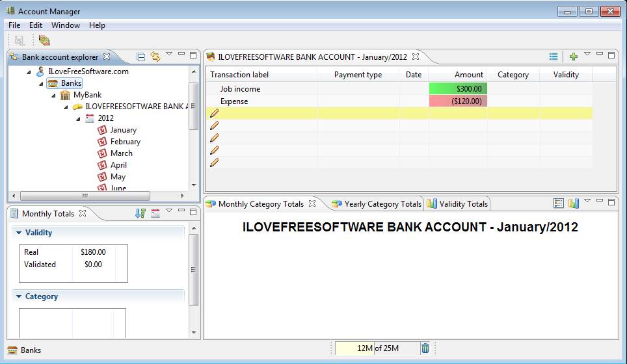Viewport: 627px width, 364px height.
Task: Sort by the Payment type column header
Action: click(358, 75)
